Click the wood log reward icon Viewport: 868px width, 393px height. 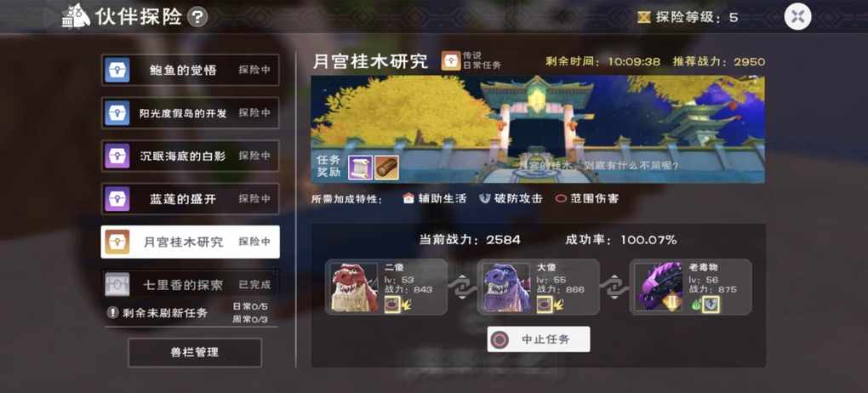386,168
